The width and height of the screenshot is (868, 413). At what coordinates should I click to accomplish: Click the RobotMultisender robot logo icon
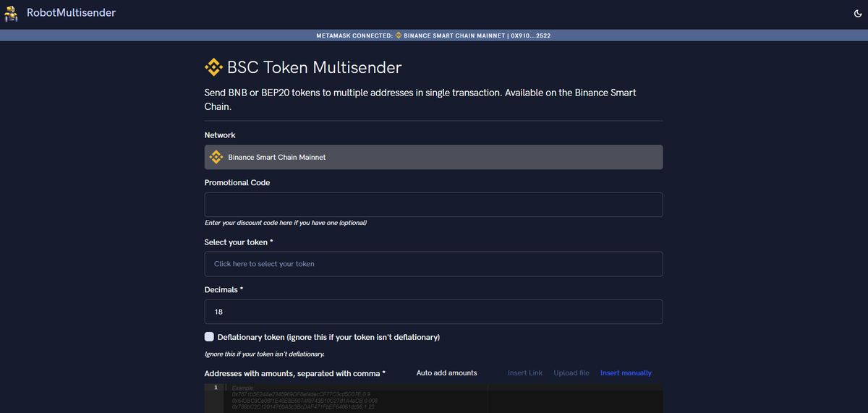(x=11, y=13)
